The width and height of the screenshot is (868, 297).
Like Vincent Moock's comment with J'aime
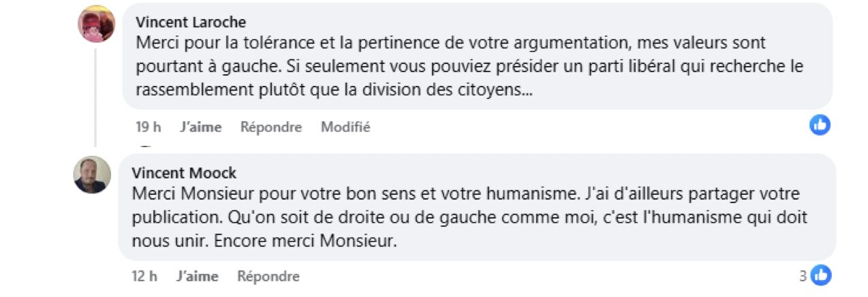(x=197, y=276)
